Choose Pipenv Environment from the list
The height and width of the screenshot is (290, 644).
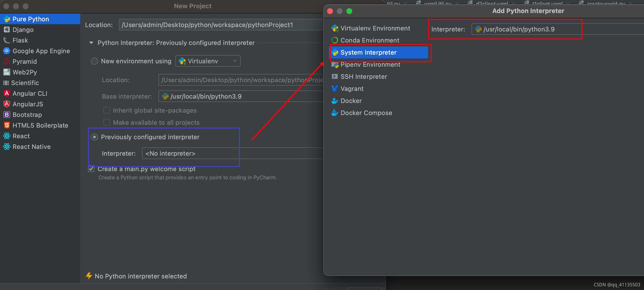pos(370,65)
